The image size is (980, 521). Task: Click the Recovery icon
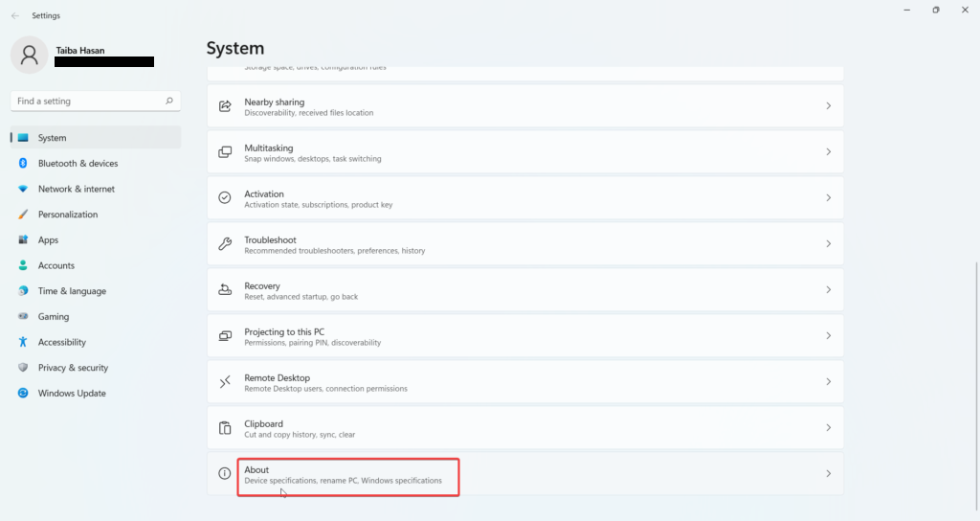click(x=225, y=289)
